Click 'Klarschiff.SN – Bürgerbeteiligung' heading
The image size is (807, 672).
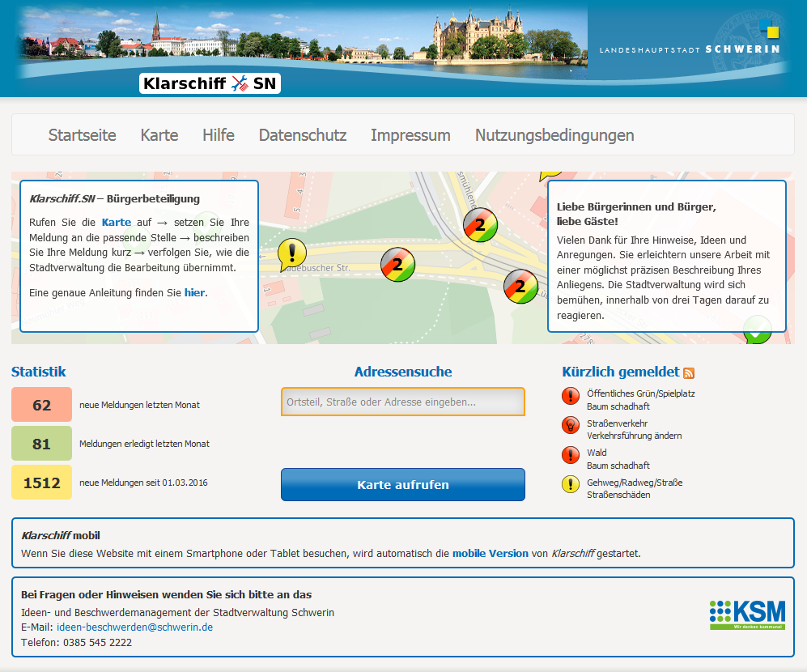[115, 199]
